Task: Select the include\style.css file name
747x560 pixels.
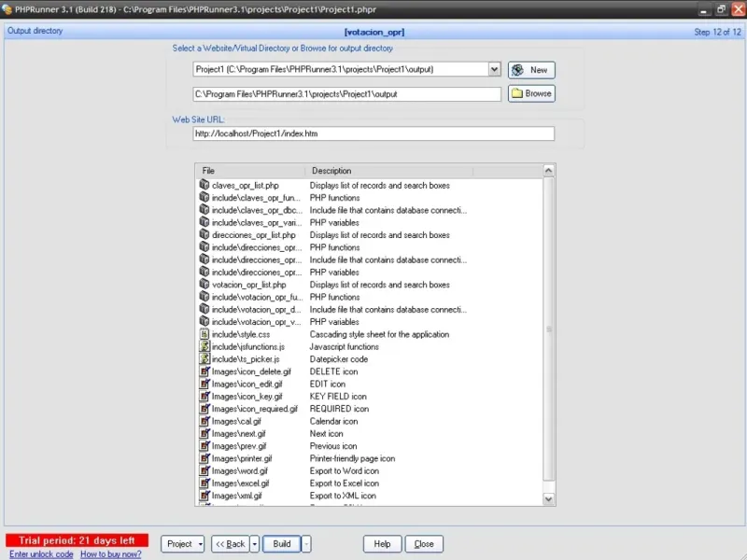Action: [241, 334]
